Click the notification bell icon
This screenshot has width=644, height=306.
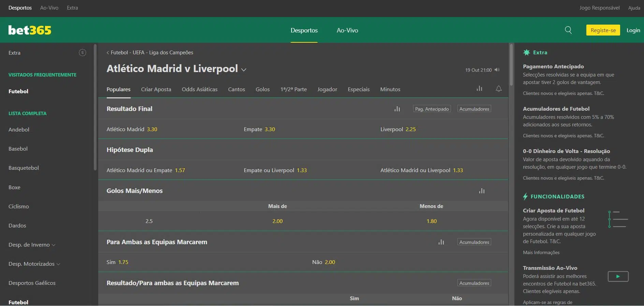tap(499, 88)
